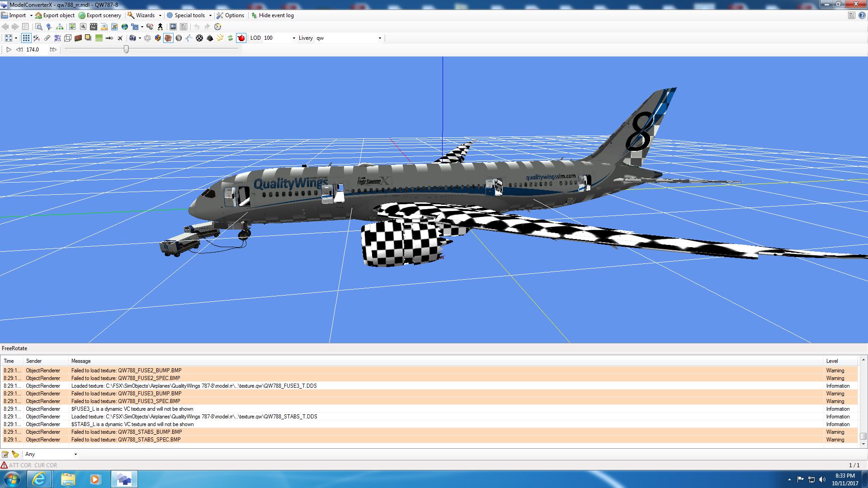Select the camera tool on the viewer toolbar
Screen dimensions: 868x488
click(133, 38)
